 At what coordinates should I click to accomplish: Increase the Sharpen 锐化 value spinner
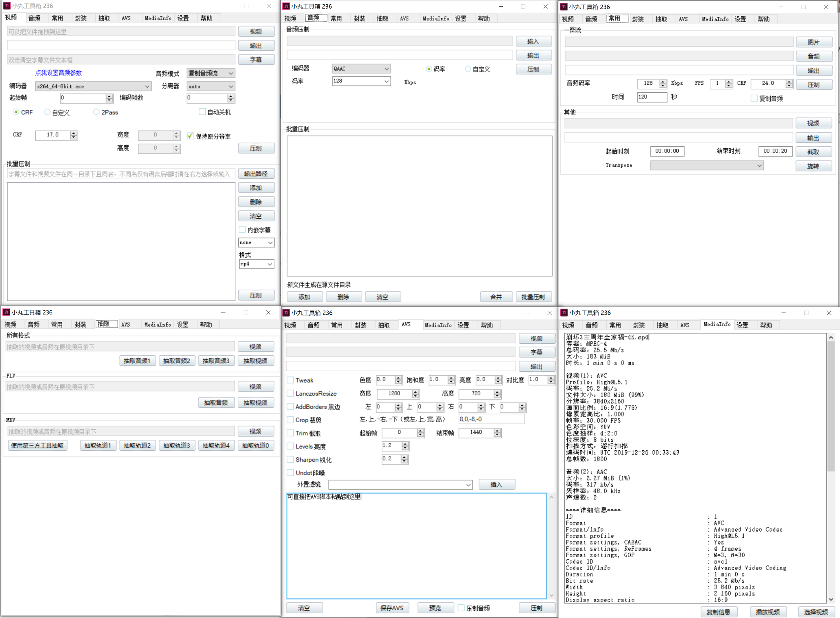coord(404,457)
